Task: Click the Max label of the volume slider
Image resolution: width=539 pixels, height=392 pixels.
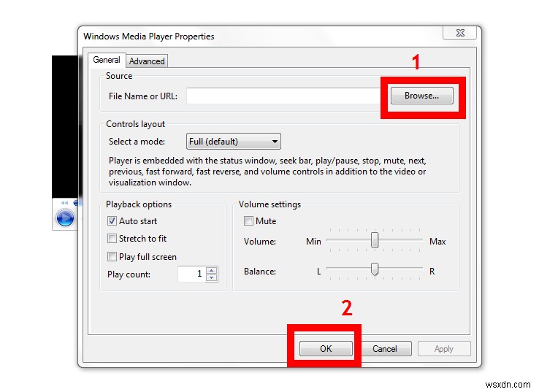Action: [437, 242]
